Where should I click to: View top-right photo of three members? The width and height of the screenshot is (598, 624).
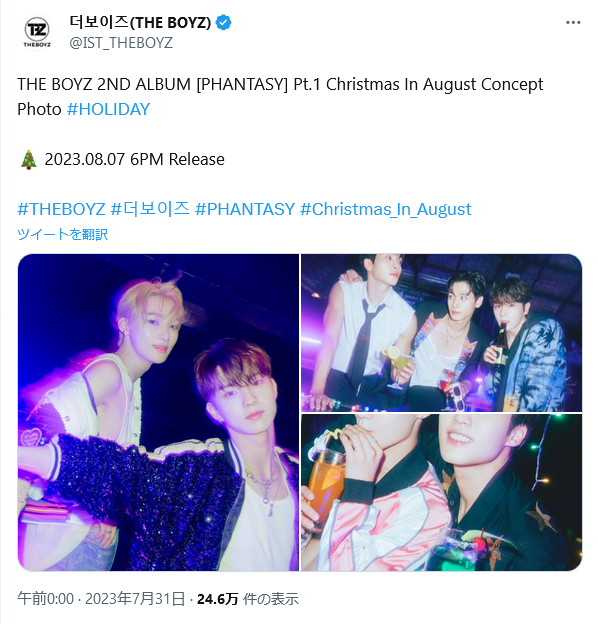442,333
